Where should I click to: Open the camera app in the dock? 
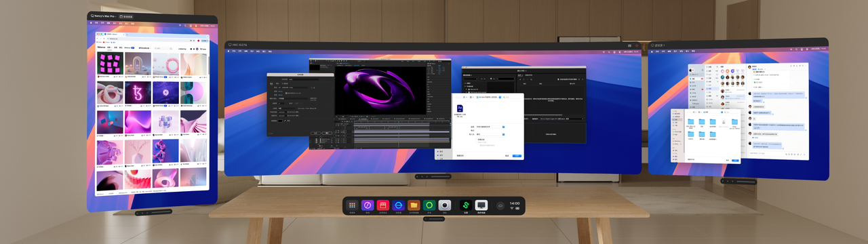(445, 205)
